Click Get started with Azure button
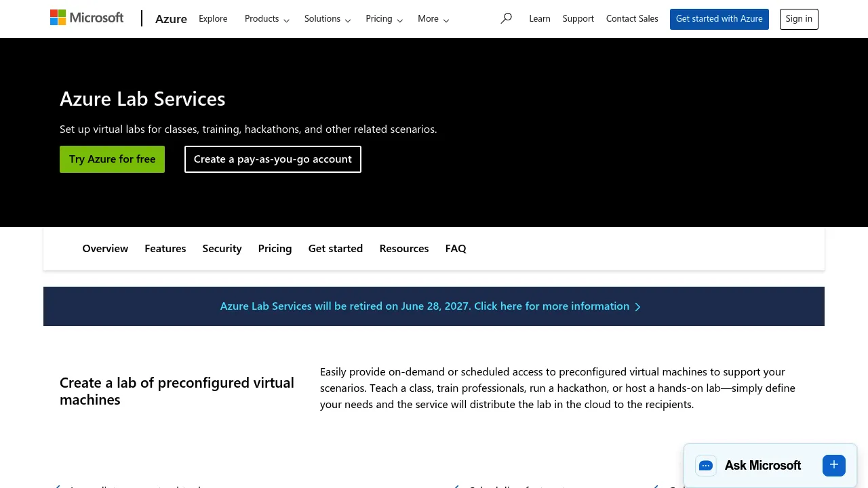This screenshot has height=488, width=868. (719, 19)
